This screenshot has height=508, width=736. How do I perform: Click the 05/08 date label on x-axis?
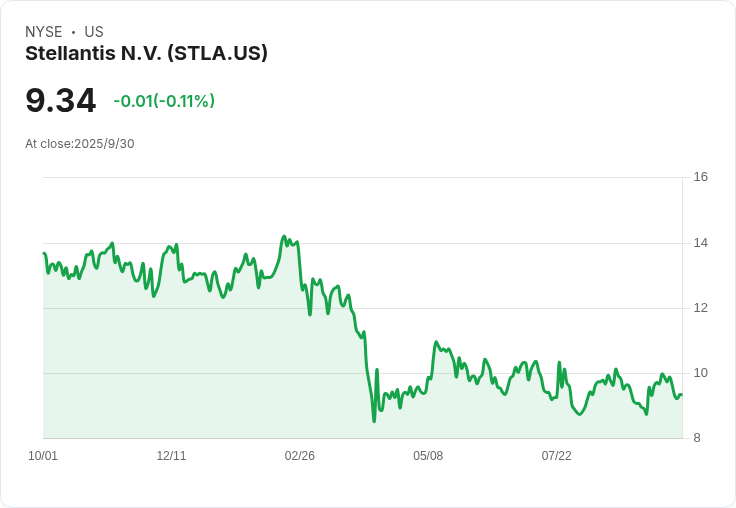click(x=428, y=456)
